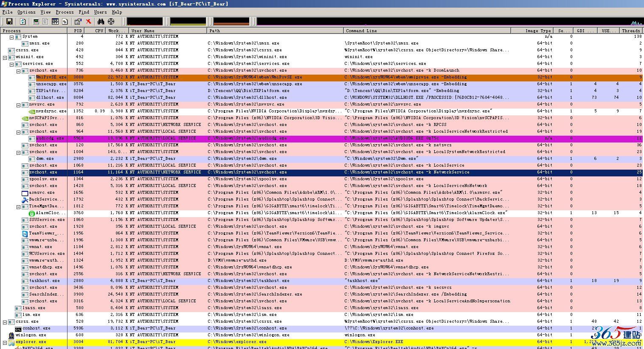
Task: Collapse the TimeMgmtDae... tree node
Action: point(18,207)
